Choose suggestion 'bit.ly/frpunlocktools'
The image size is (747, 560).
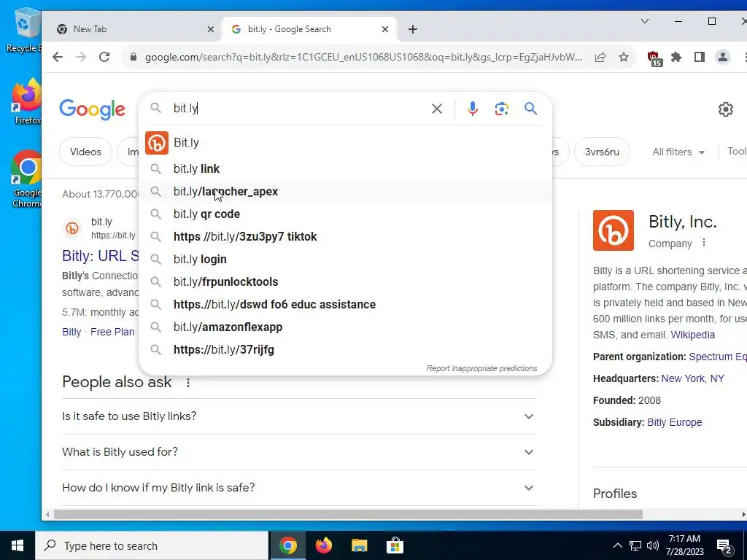click(345, 282)
